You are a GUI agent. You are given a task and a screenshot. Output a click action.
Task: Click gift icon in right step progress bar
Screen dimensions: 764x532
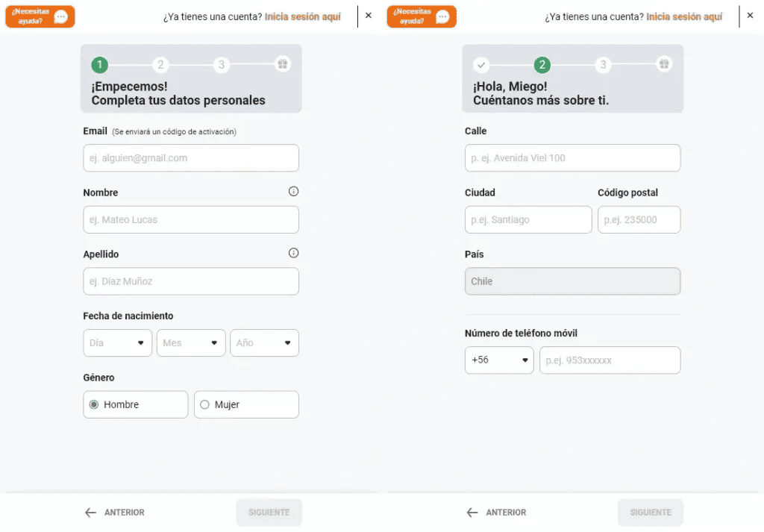(x=664, y=64)
